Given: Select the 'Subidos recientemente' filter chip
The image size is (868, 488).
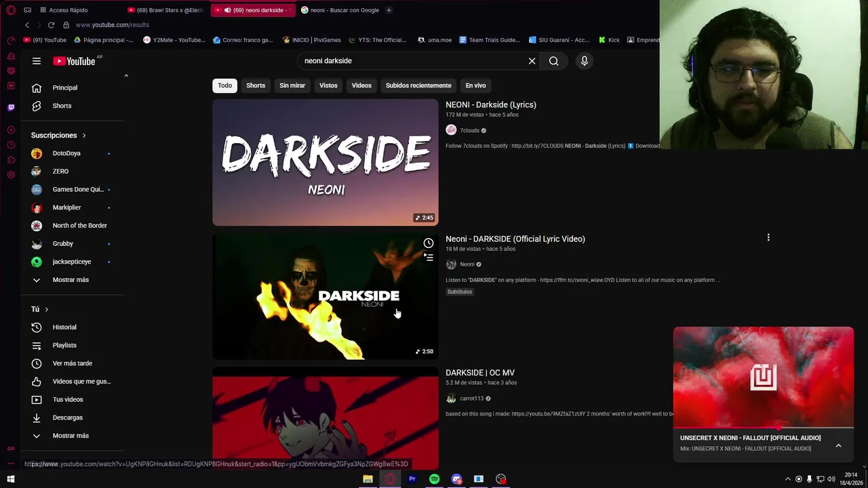Looking at the screenshot, I should (418, 85).
